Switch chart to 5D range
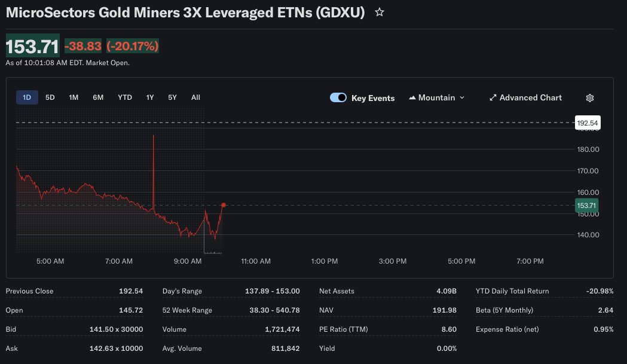Image resolution: width=627 pixels, height=364 pixels. (x=50, y=97)
